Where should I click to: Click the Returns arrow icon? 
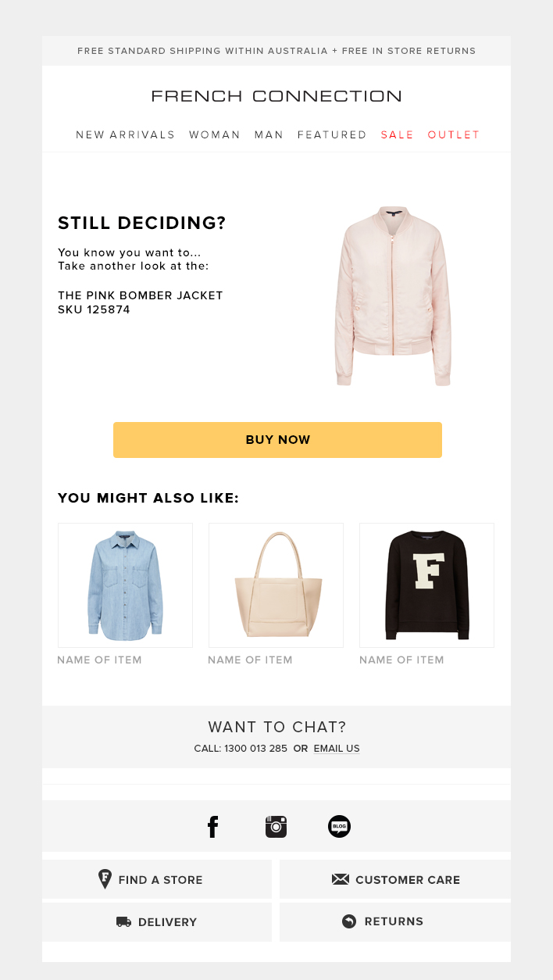pyautogui.click(x=349, y=921)
